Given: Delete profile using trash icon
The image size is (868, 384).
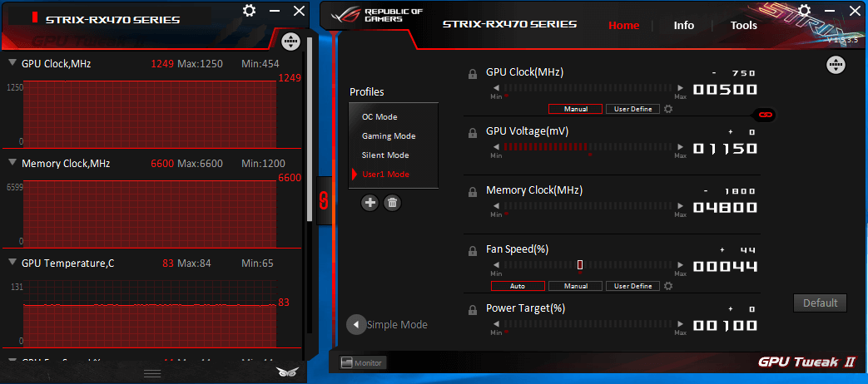Looking at the screenshot, I should tap(393, 203).
